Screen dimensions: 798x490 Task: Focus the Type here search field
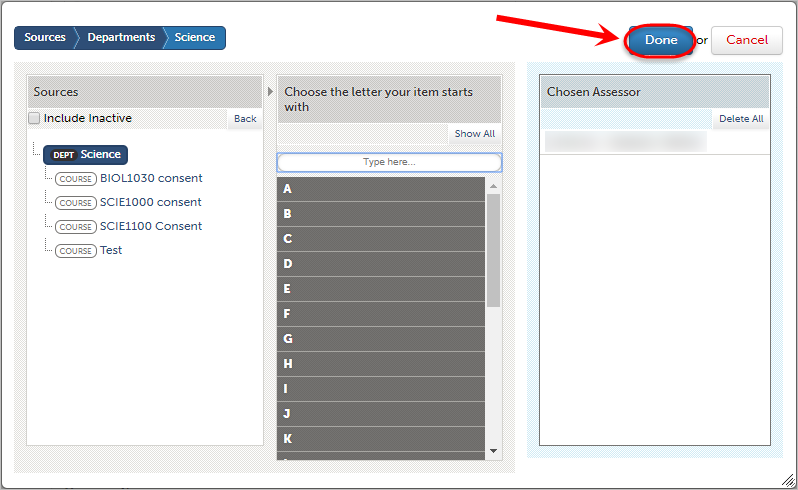[389, 162]
